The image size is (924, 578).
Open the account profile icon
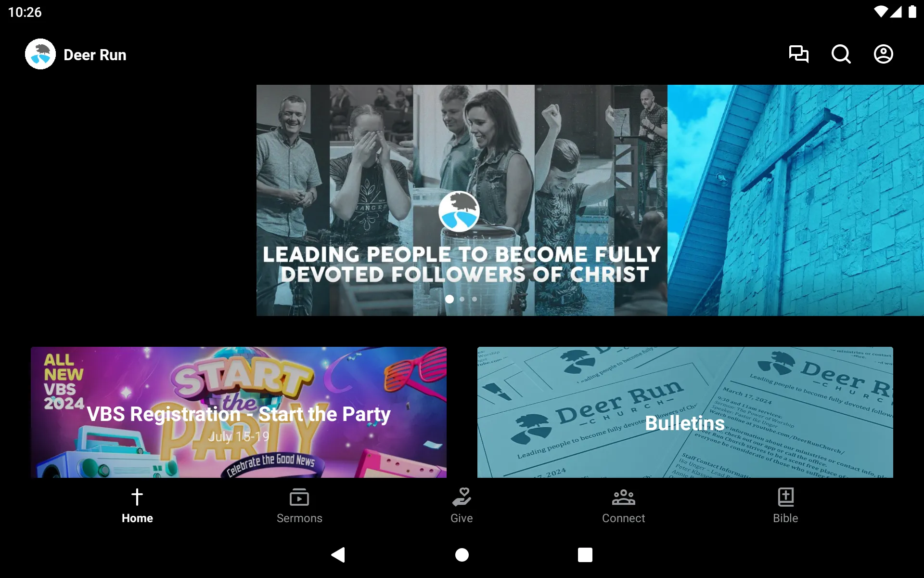(884, 54)
